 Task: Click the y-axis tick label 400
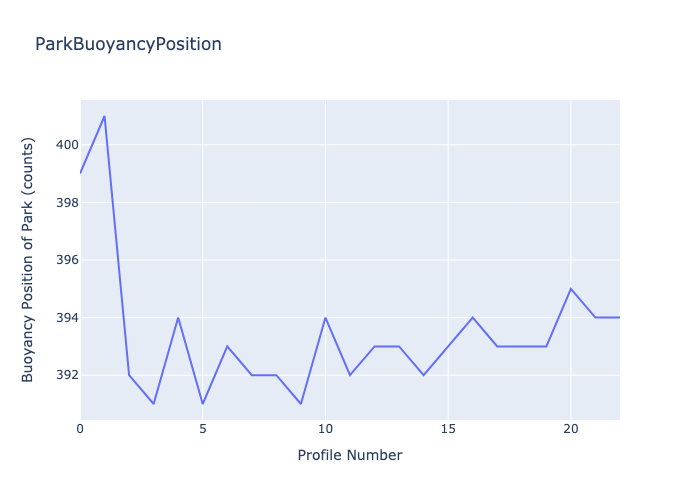click(67, 145)
